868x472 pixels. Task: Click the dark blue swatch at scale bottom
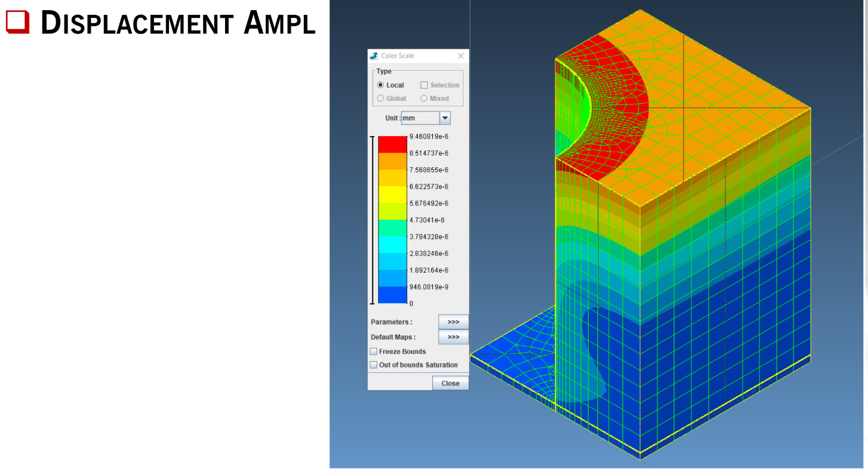392,295
